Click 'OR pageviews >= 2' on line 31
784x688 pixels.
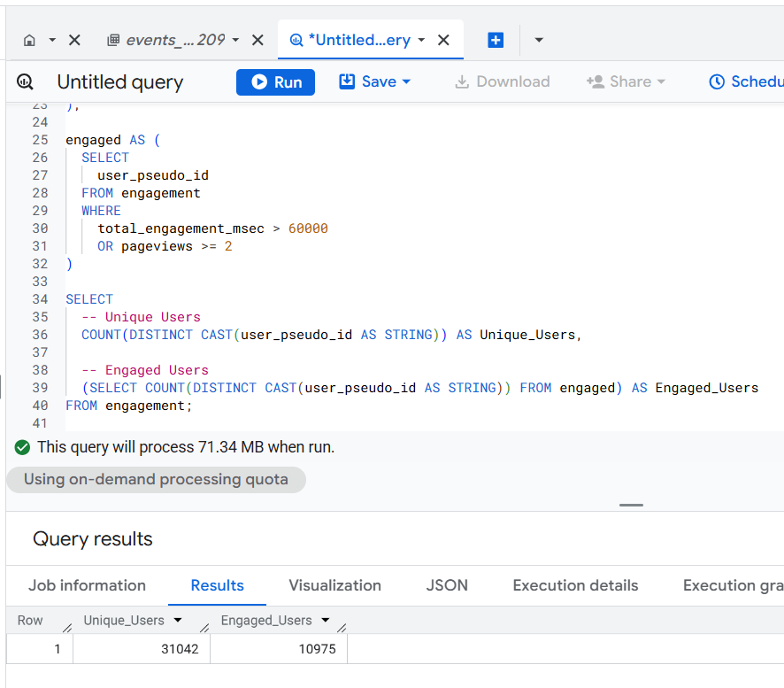165,246
